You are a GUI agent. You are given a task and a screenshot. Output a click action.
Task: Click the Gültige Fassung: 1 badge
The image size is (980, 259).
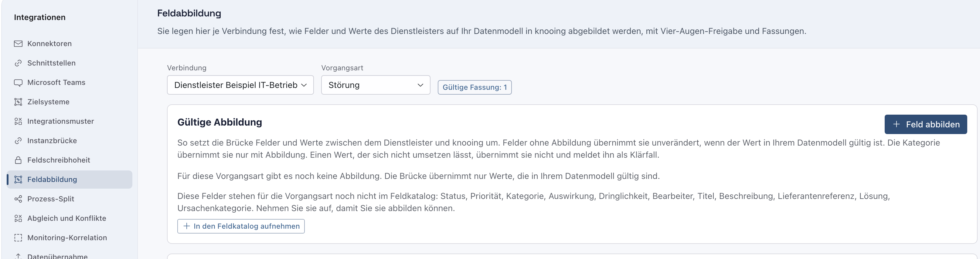coord(475,87)
